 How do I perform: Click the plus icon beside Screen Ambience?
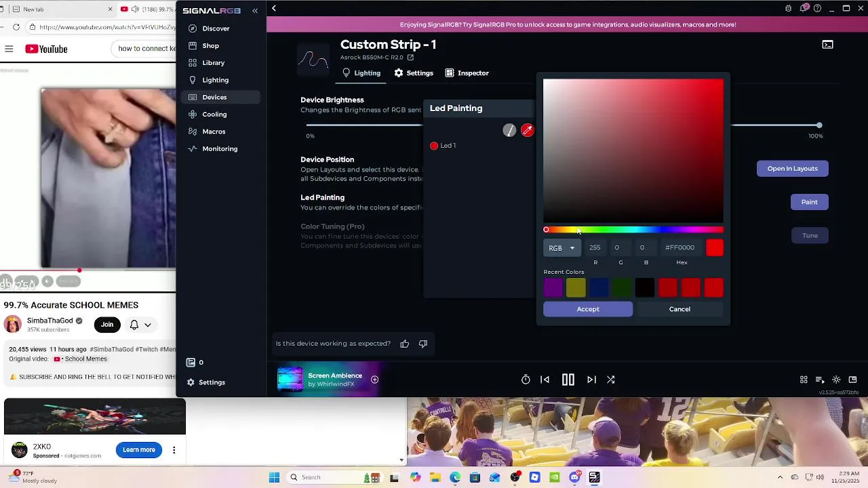pos(374,380)
